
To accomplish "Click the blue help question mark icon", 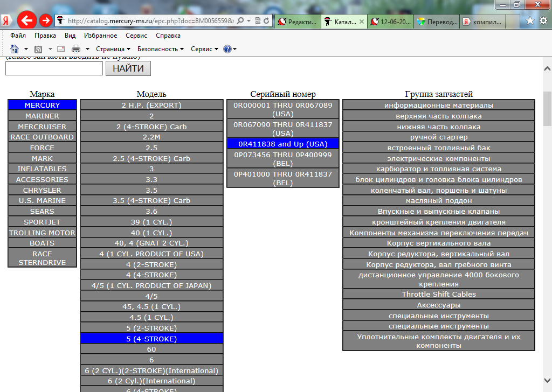I will pos(227,49).
